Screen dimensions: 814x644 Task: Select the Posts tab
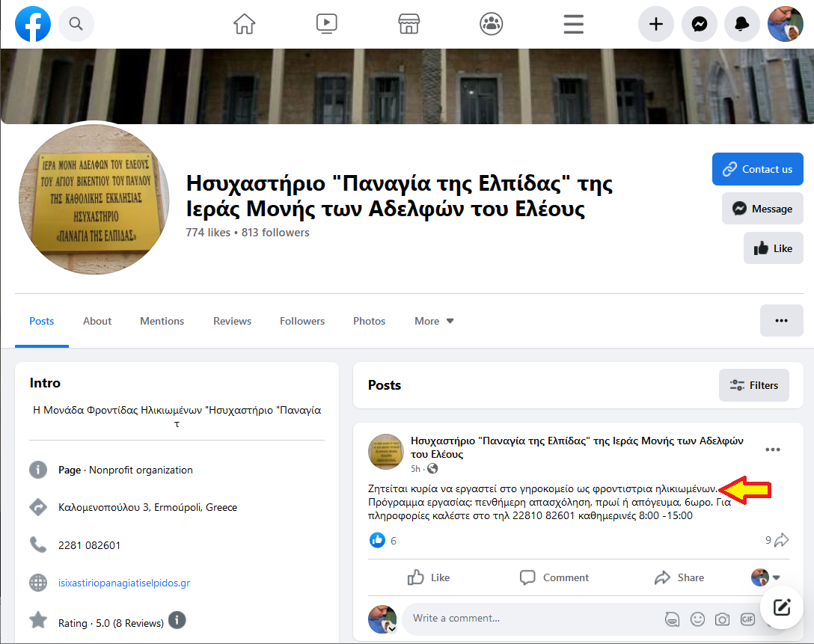pyautogui.click(x=42, y=321)
